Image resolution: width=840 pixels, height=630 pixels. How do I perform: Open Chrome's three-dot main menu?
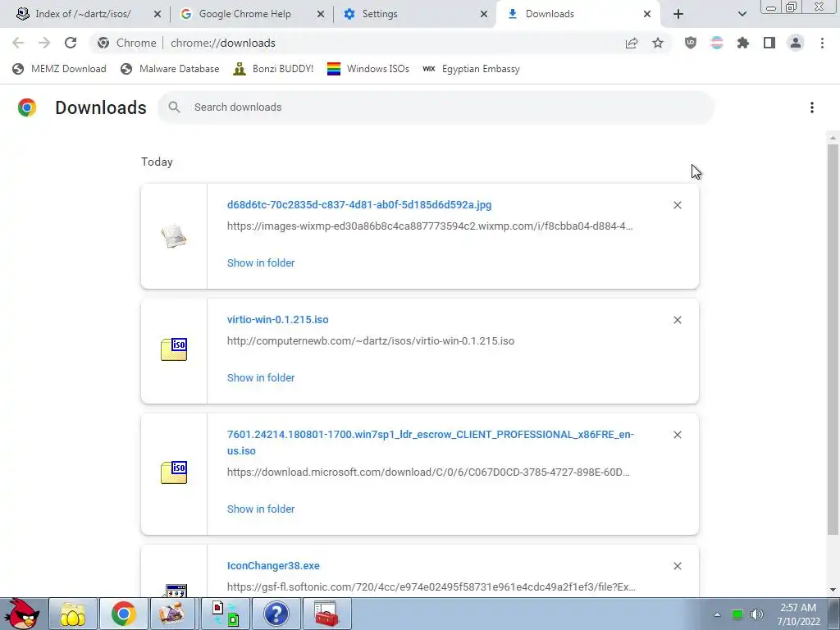(x=822, y=43)
